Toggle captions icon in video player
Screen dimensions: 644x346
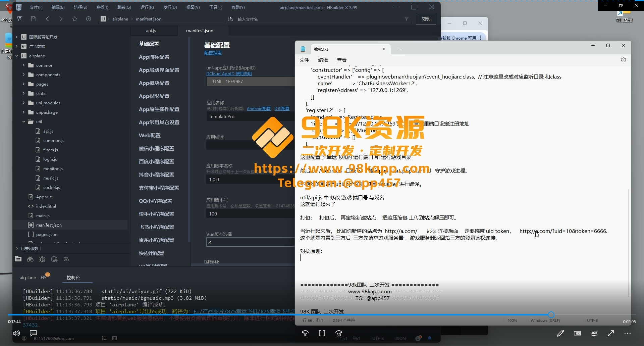pos(33,333)
